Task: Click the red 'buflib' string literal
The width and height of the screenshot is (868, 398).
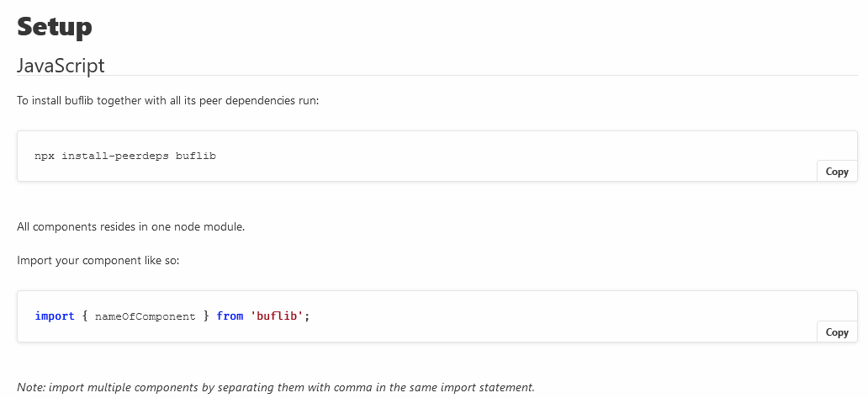Action: [277, 316]
